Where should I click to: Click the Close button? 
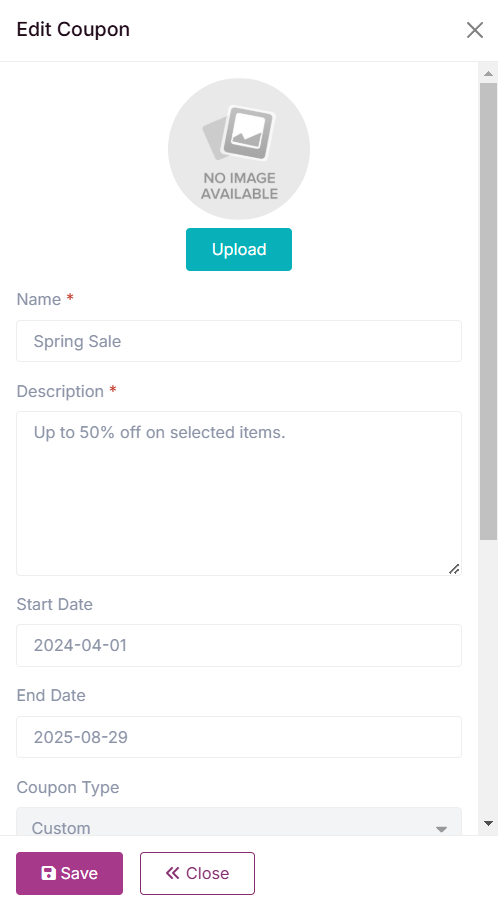[197, 873]
